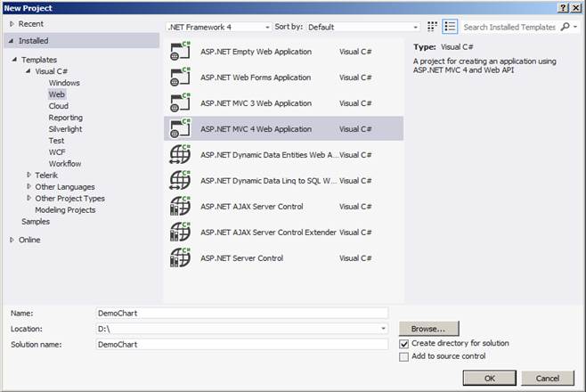Image resolution: width=586 pixels, height=392 pixels.
Task: Click the ASP.NET MVC 3 Web Application icon
Action: (x=180, y=102)
